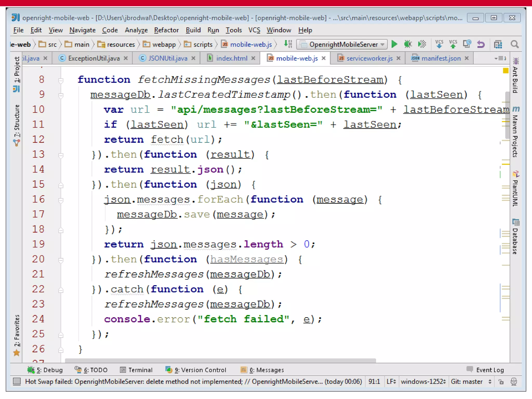Click the green Run button
The image size is (532, 399).
click(394, 44)
